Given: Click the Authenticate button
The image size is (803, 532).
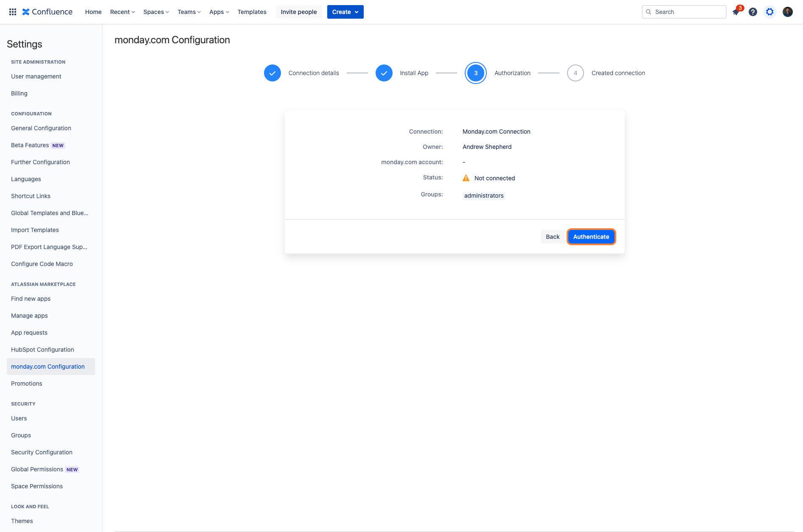Looking at the screenshot, I should coord(591,237).
